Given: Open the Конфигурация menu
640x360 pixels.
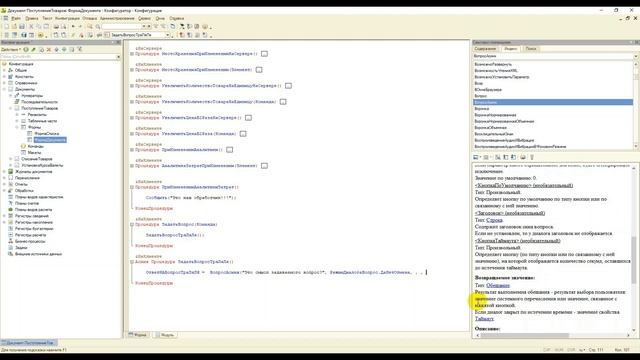Looking at the screenshot, I should 67,18.
